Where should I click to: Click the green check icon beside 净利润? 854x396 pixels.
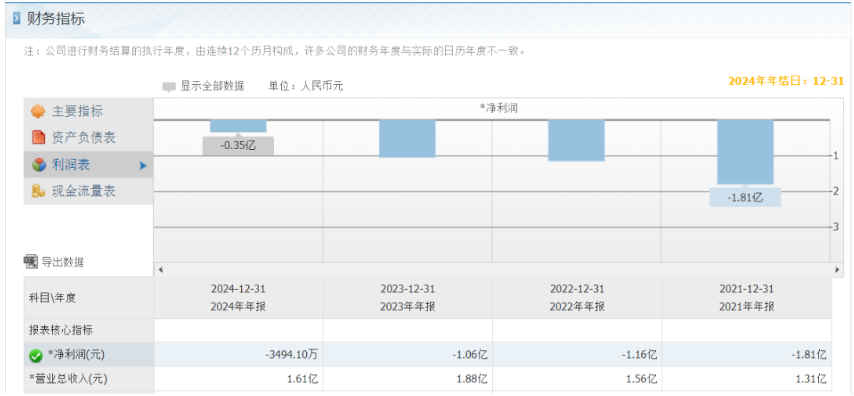(x=36, y=356)
